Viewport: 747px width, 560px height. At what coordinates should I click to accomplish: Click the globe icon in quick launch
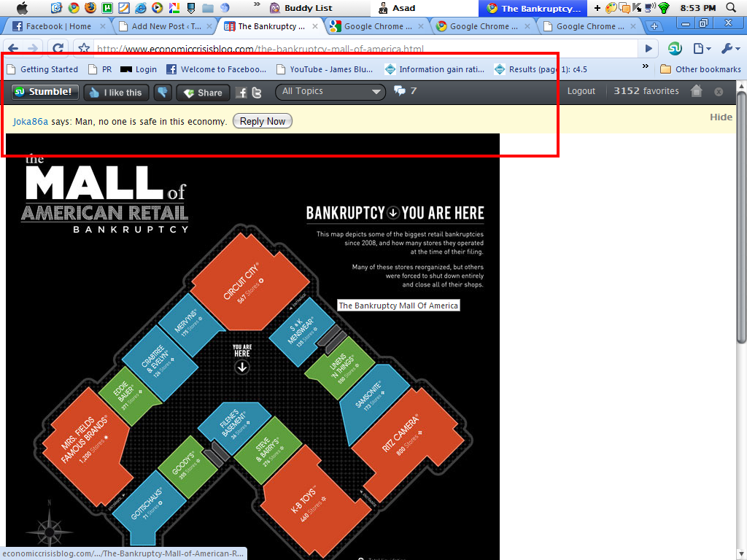(x=225, y=7)
